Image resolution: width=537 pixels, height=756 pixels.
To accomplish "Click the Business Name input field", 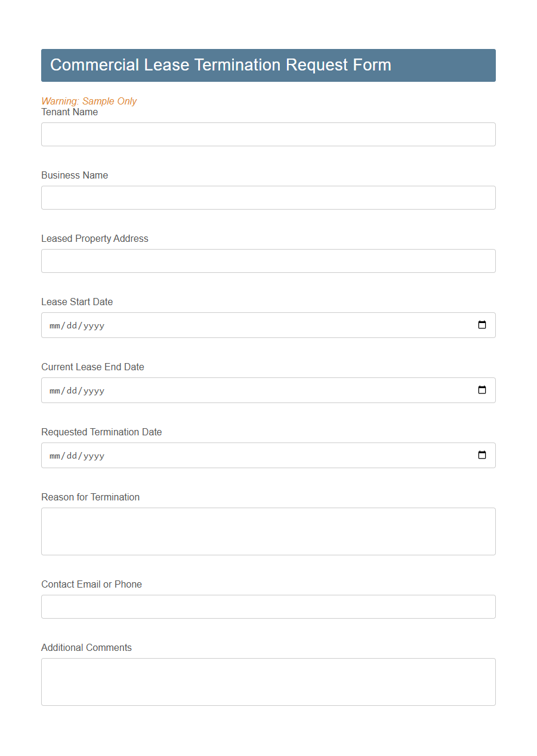I will (x=268, y=197).
